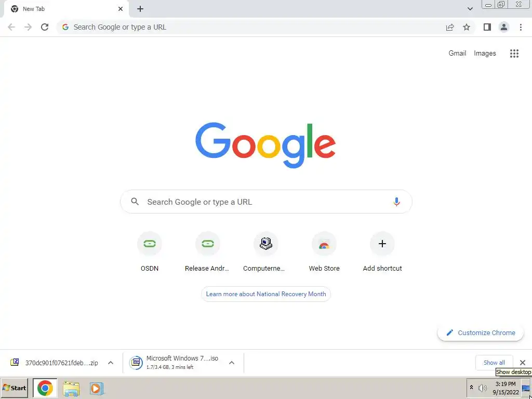Image resolution: width=532 pixels, height=399 pixels.
Task: Open File Explorer from the taskbar
Action: 71,388
